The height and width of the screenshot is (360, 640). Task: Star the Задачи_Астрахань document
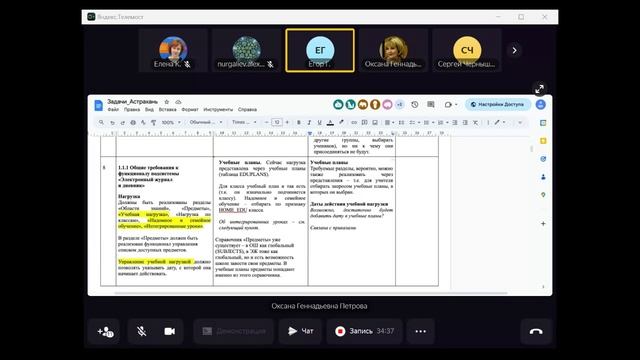coord(167,102)
